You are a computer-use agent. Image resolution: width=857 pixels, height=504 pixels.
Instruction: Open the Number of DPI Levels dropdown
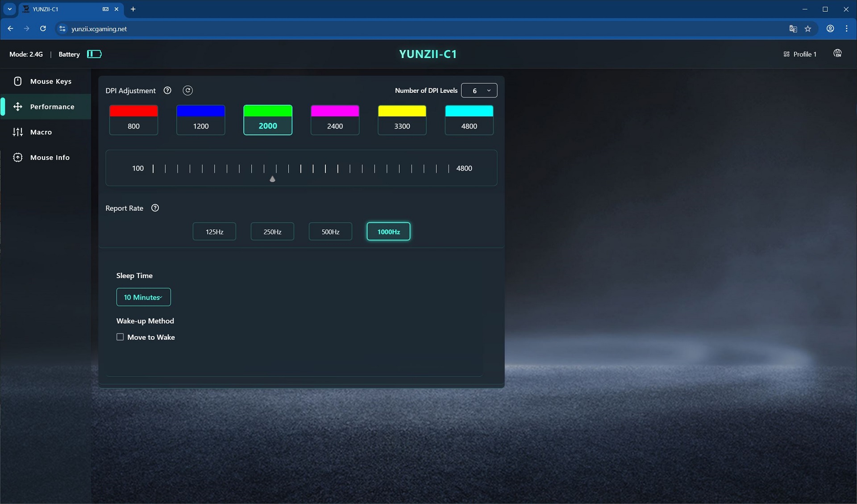coord(479,90)
